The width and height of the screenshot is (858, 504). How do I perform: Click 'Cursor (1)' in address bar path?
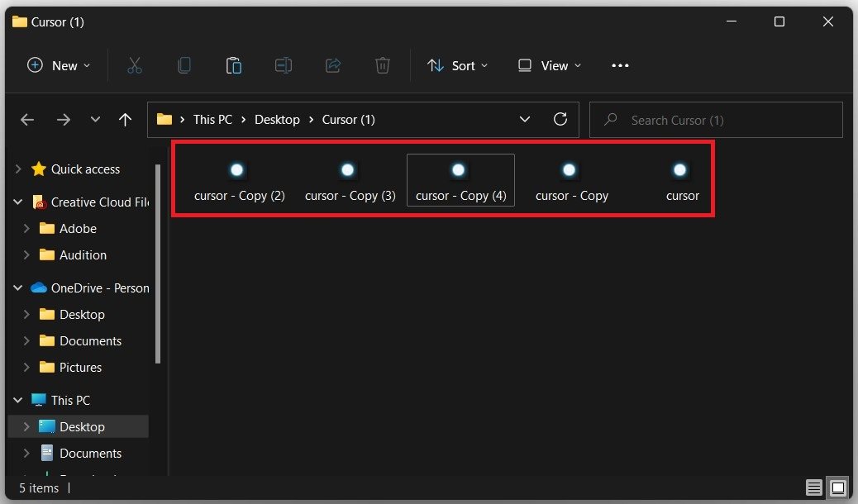click(x=349, y=119)
